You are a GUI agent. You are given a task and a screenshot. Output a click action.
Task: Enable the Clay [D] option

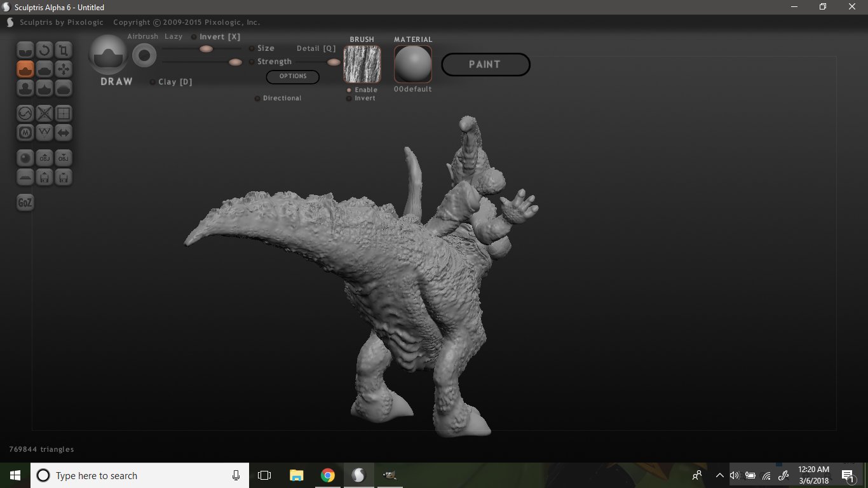(x=153, y=82)
